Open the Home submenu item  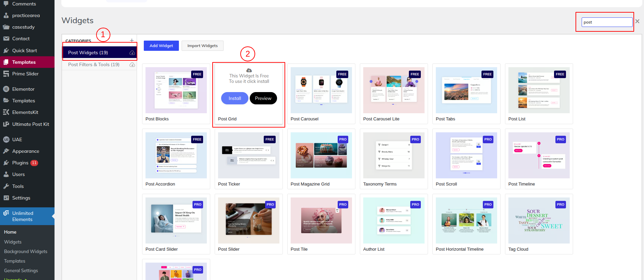point(10,232)
